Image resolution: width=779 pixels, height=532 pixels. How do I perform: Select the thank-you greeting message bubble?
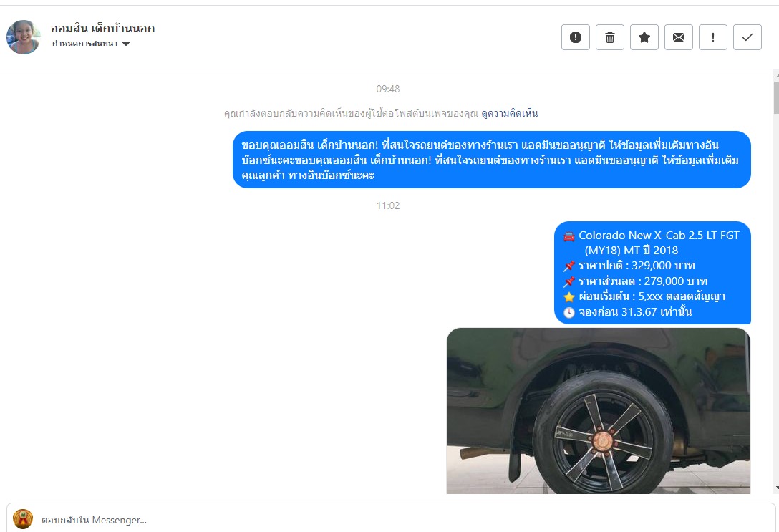click(491, 160)
